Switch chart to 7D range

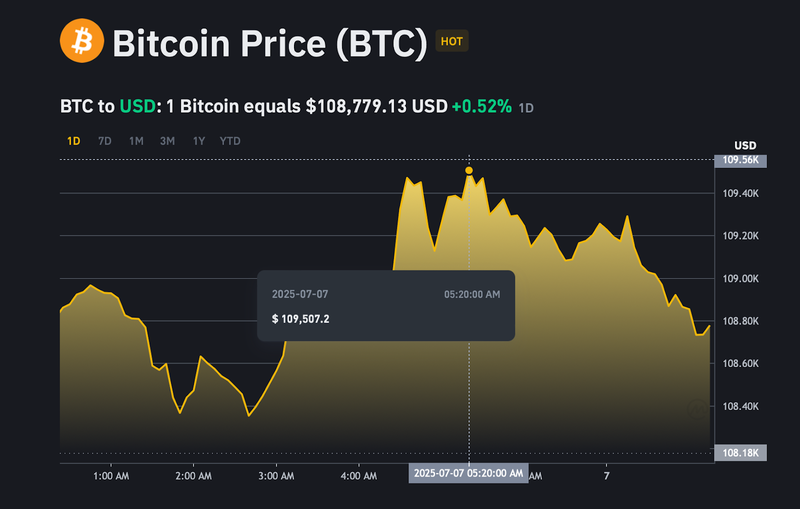point(104,141)
